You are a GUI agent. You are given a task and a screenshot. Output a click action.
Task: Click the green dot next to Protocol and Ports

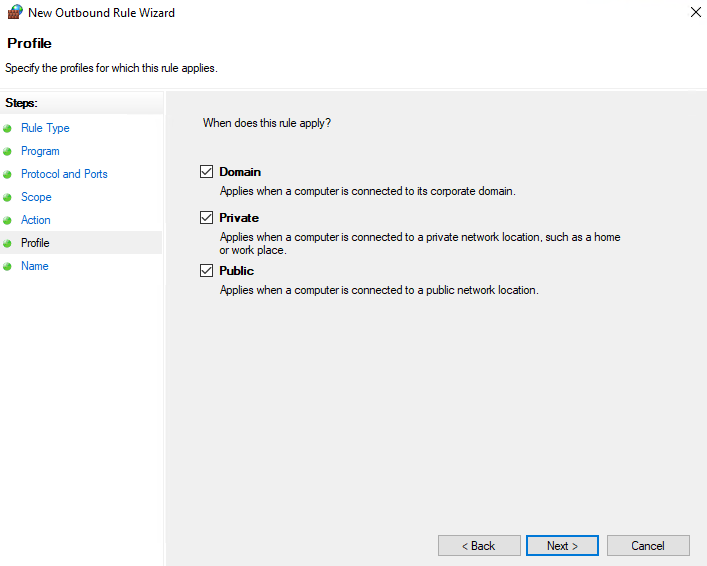(x=8, y=175)
